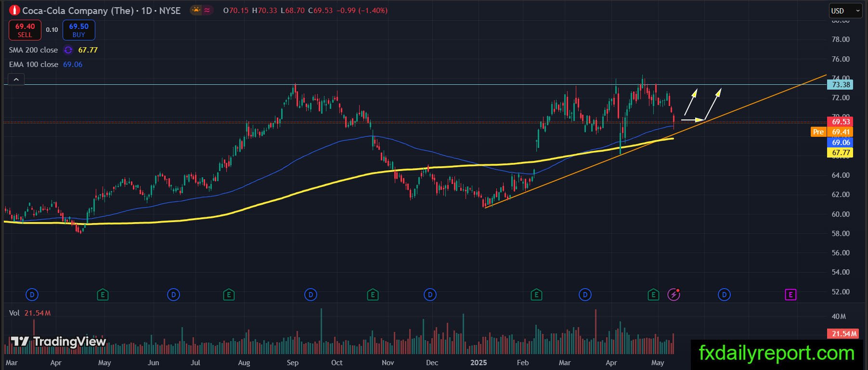Click the Aug label on the time axis
Viewport: 868px width, 370px height.
point(244,363)
